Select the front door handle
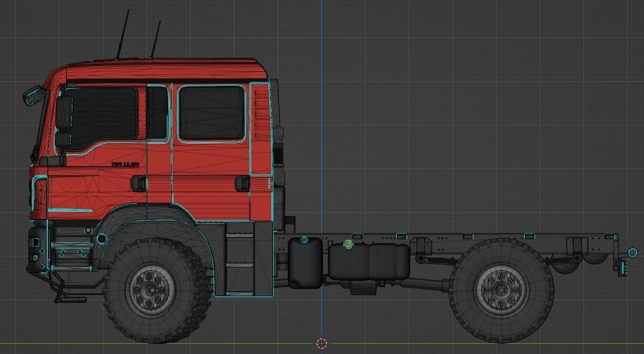This screenshot has height=354, width=644. click(139, 183)
